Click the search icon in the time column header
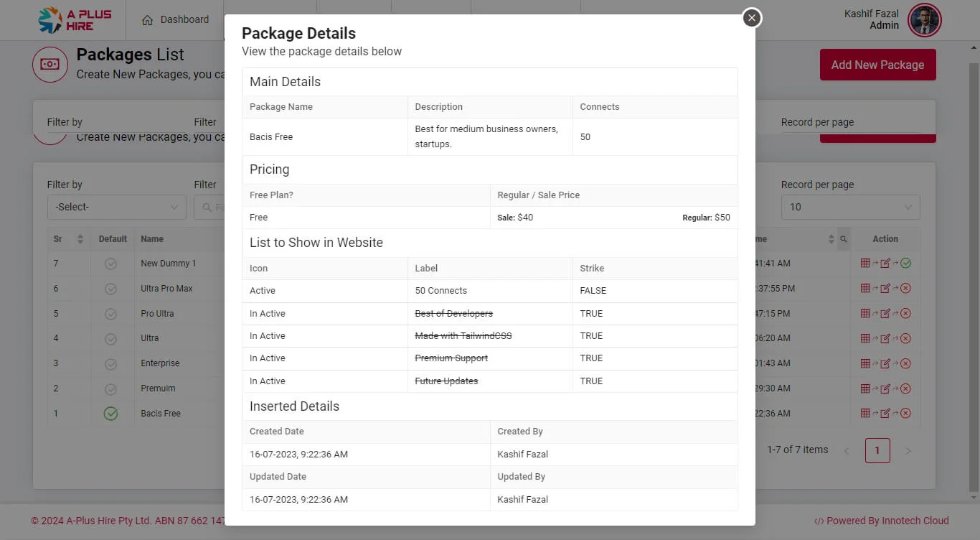The height and width of the screenshot is (540, 980). 843,239
